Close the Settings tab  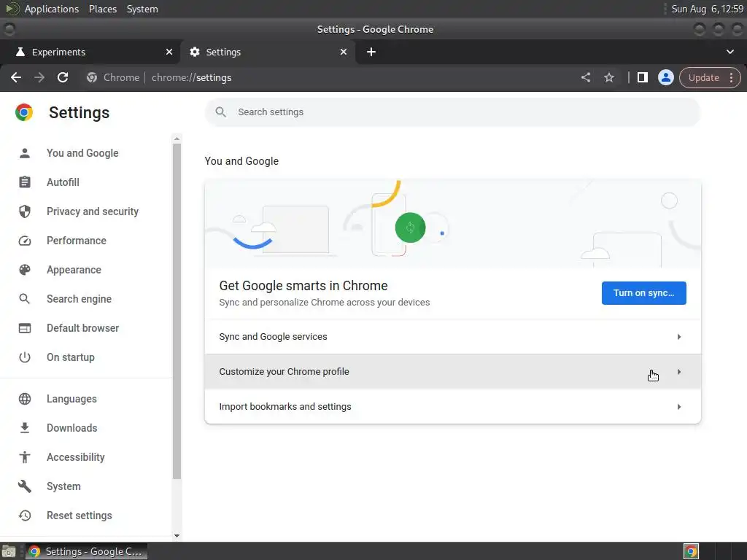click(344, 52)
